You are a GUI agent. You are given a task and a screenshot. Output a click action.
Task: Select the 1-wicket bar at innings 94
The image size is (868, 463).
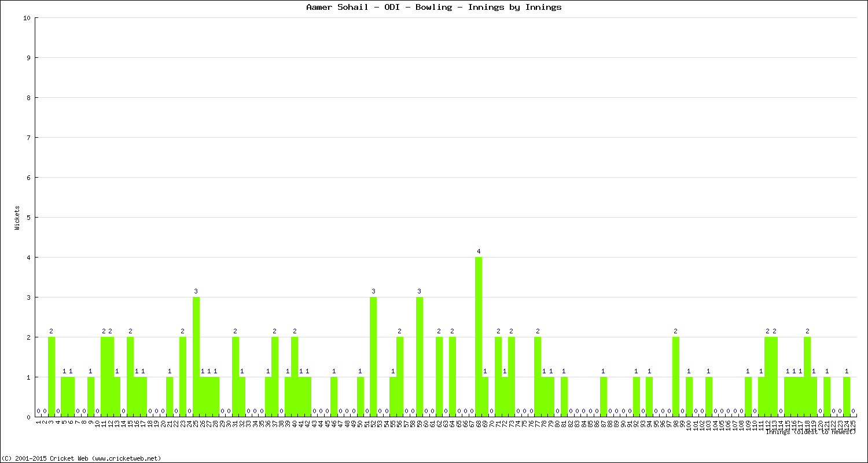click(649, 396)
